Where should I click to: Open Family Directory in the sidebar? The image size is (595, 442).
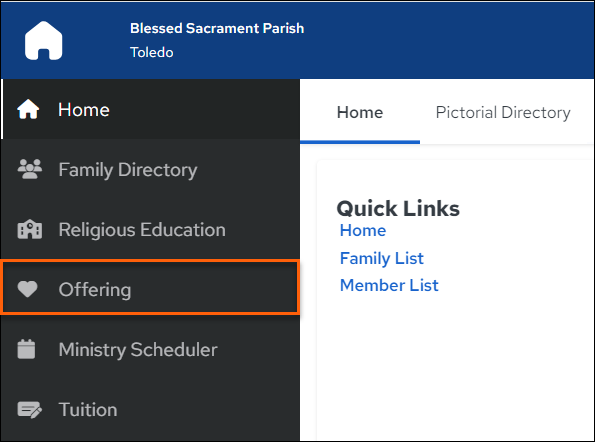pyautogui.click(x=150, y=169)
